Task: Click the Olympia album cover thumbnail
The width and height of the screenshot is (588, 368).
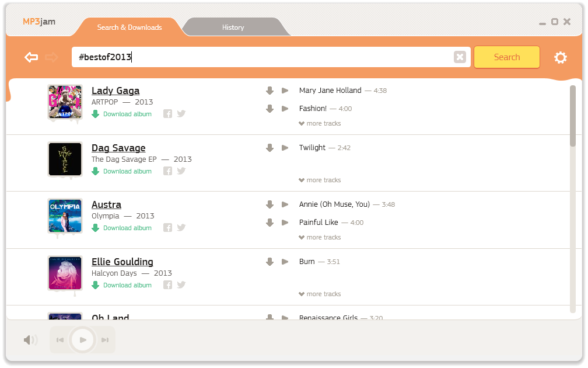Action: point(65,216)
